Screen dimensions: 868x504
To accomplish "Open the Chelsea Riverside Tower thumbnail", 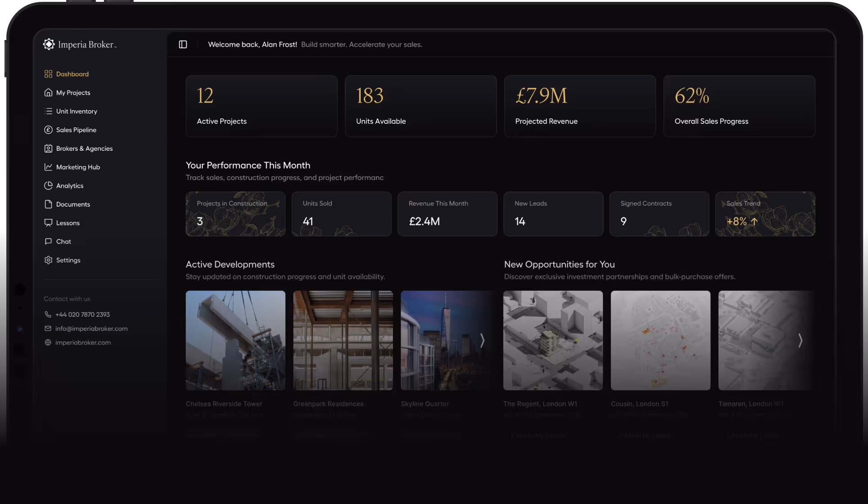I will point(235,340).
